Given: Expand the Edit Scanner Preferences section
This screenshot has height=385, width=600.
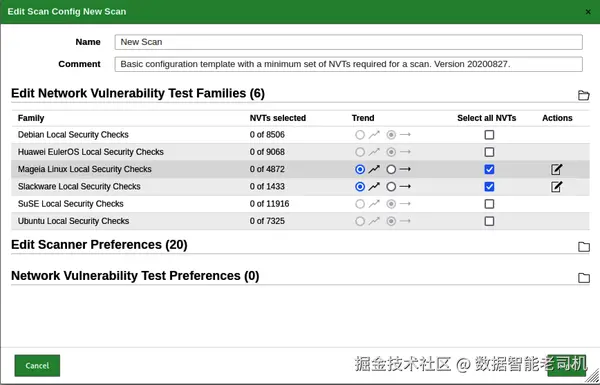Looking at the screenshot, I should (583, 246).
